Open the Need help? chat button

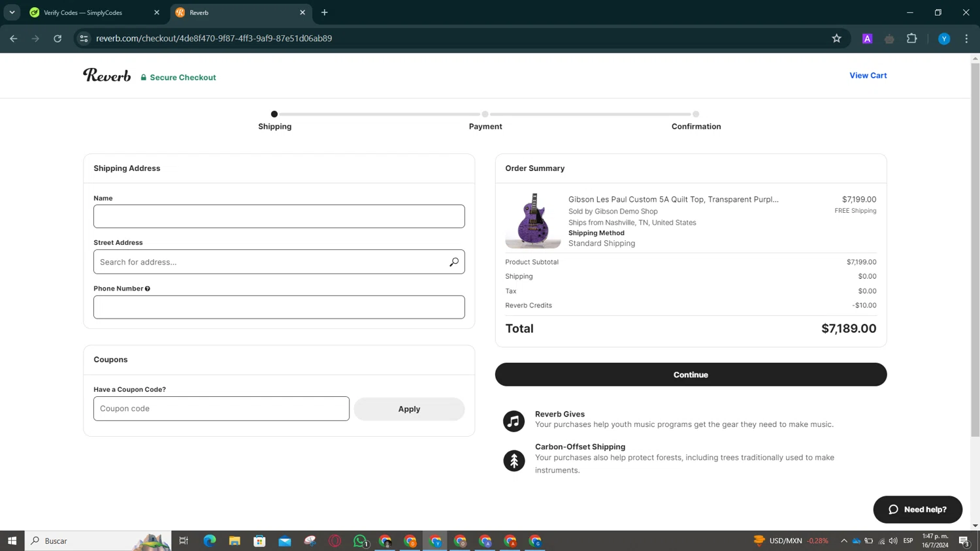[x=917, y=509]
